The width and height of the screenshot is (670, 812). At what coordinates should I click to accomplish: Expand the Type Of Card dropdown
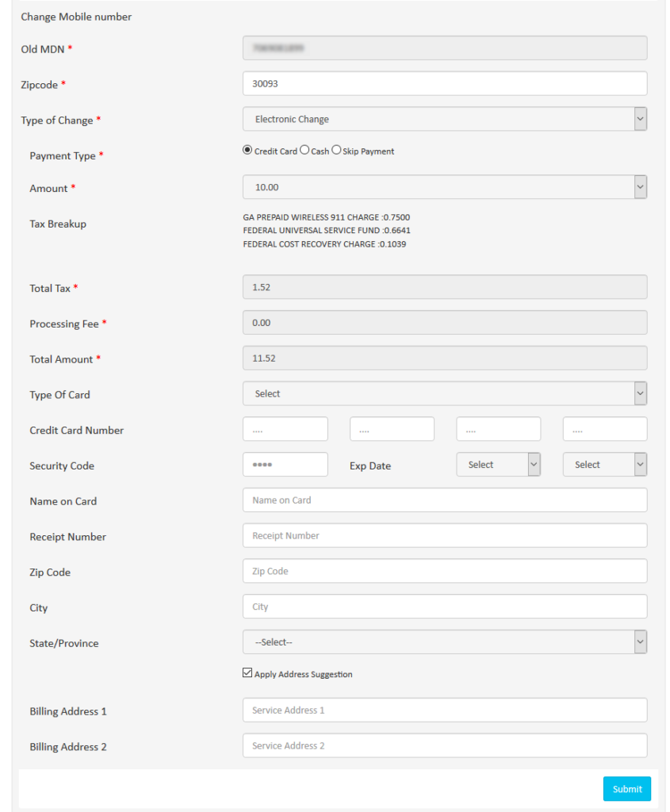pos(444,393)
